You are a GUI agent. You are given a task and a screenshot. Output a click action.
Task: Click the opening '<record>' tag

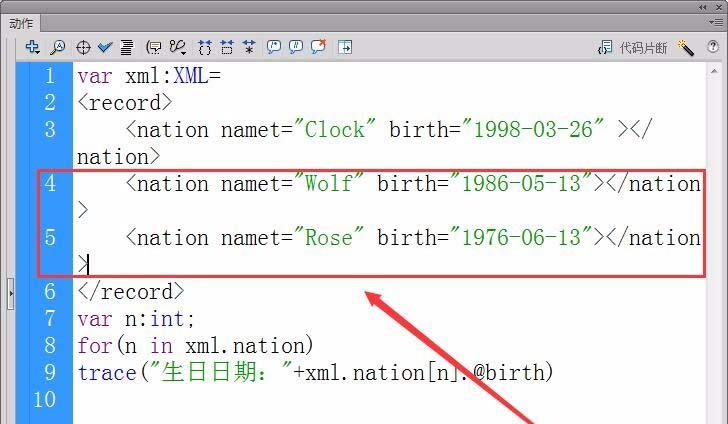click(125, 103)
